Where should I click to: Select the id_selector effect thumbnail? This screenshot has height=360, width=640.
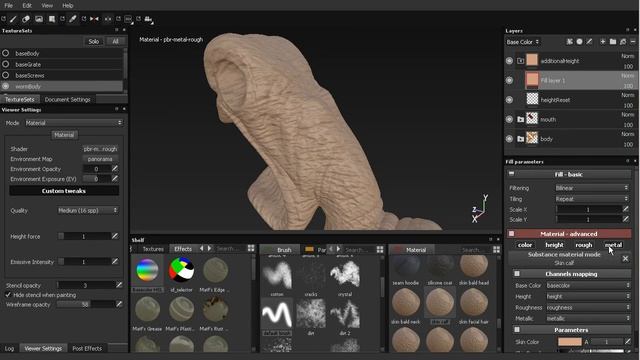pyautogui.click(x=181, y=270)
